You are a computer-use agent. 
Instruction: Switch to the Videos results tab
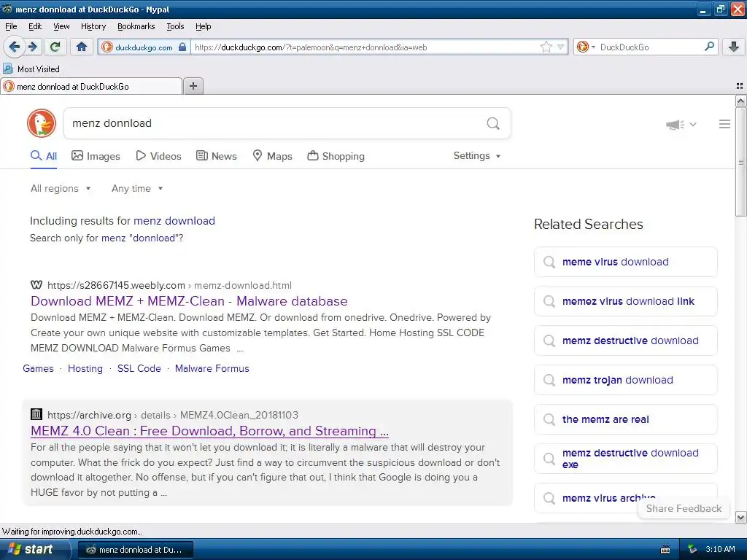(158, 156)
